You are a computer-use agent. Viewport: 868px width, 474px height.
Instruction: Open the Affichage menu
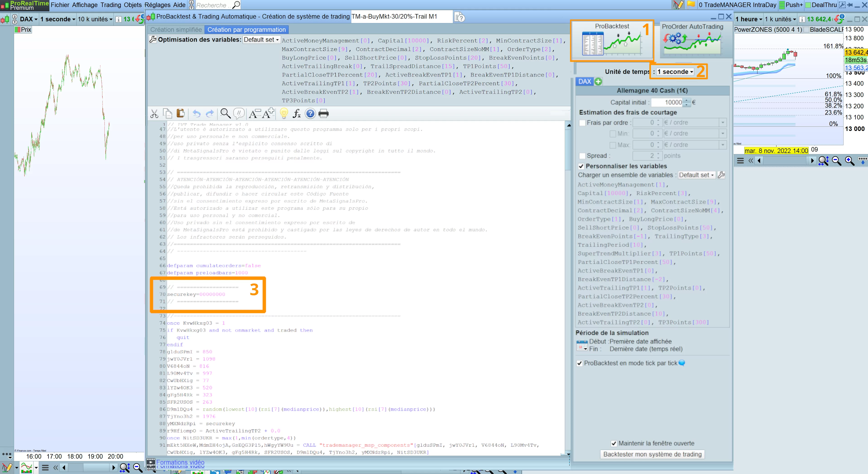point(85,5)
